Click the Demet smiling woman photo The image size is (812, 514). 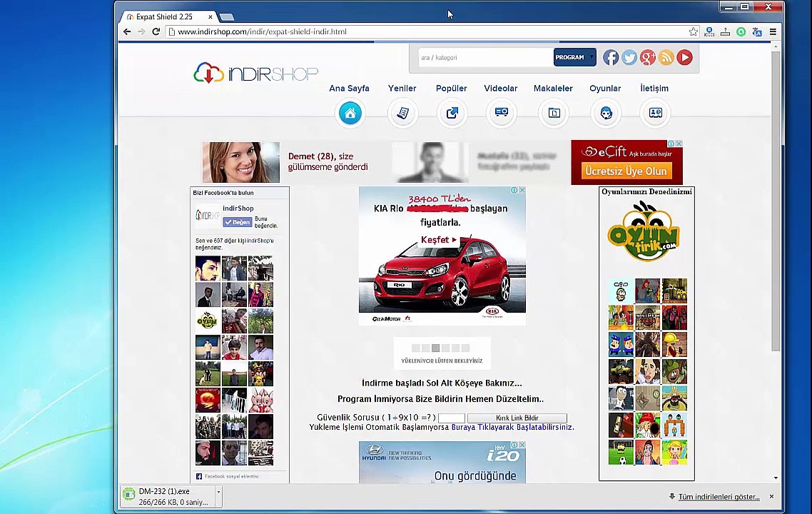(240, 162)
